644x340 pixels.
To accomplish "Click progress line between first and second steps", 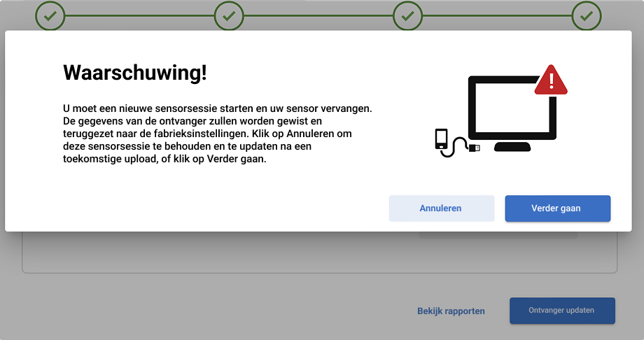I will 139,16.
